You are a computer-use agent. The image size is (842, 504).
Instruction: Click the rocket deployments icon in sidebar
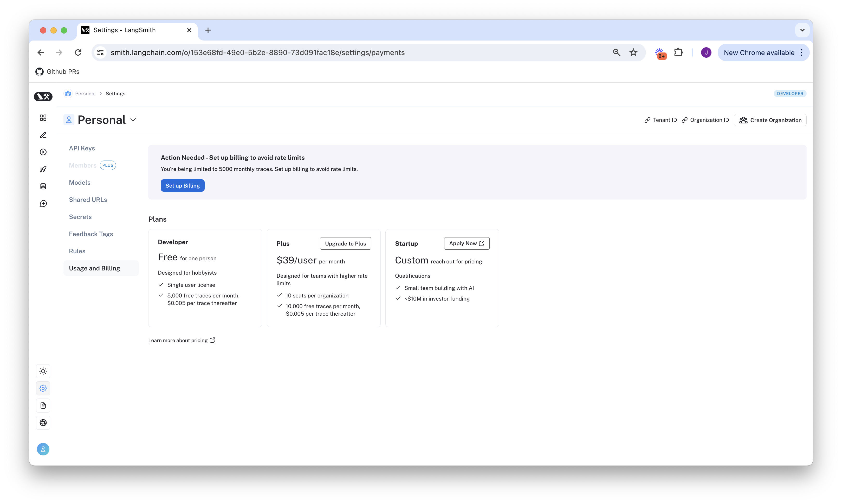coord(43,169)
